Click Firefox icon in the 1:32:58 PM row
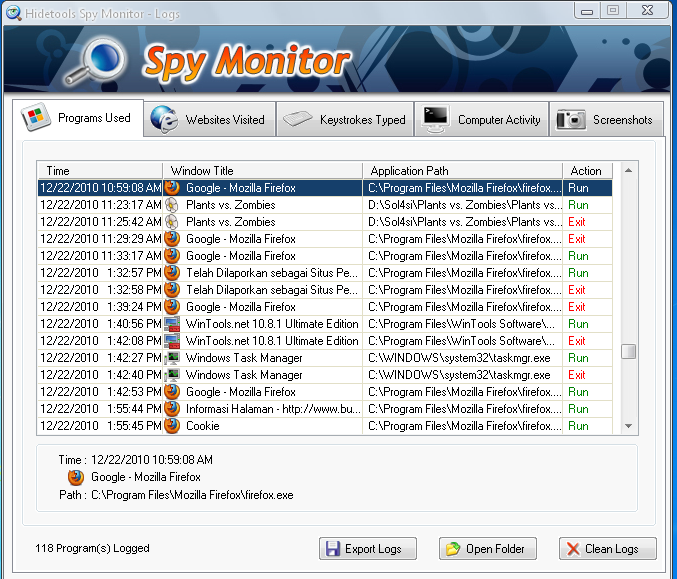The height and width of the screenshot is (579, 677). (172, 290)
